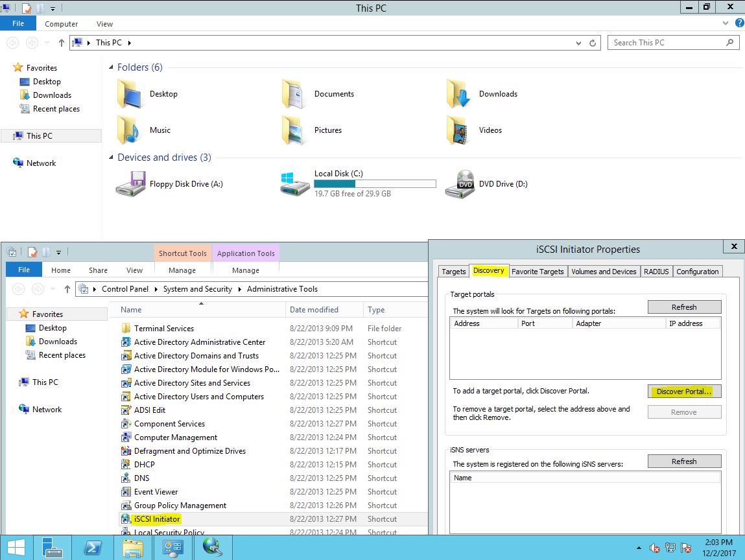Viewport: 745px width, 560px height.
Task: Open the Music folder icon
Action: [130, 130]
